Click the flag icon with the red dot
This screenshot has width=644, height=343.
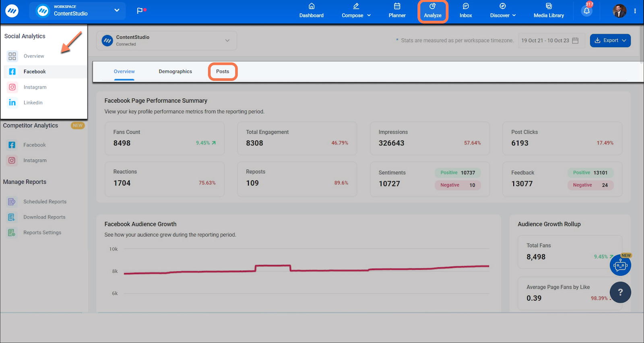(x=141, y=10)
